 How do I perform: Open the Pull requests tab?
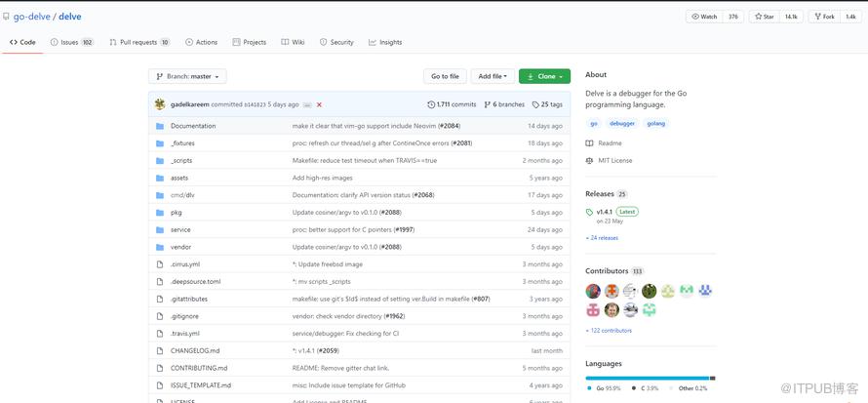coord(139,42)
